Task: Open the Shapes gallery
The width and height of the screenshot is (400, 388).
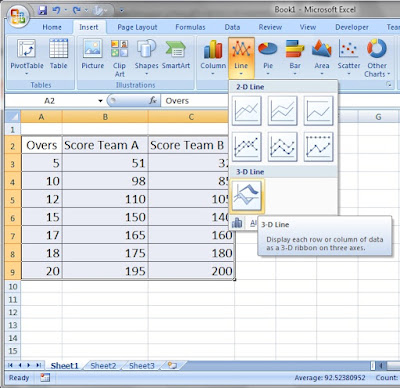Action: tap(146, 56)
